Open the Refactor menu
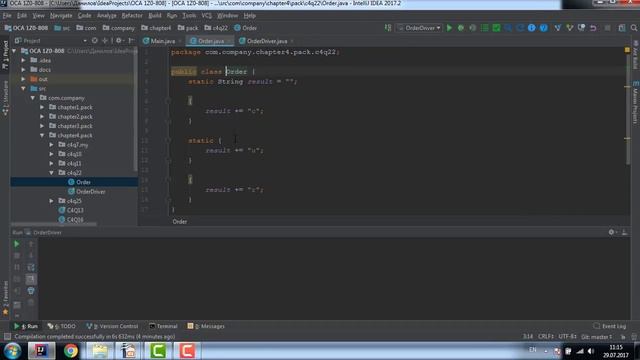The width and height of the screenshot is (640, 360). (132, 16)
